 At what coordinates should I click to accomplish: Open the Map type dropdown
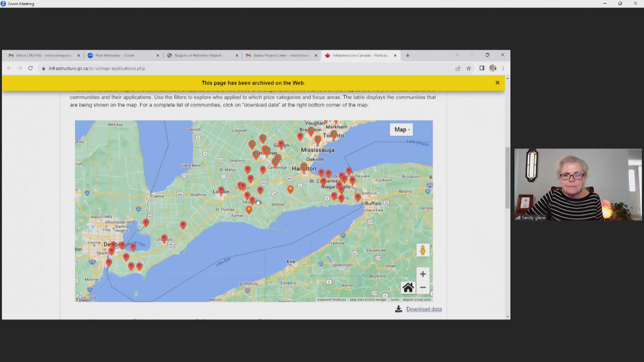click(401, 130)
